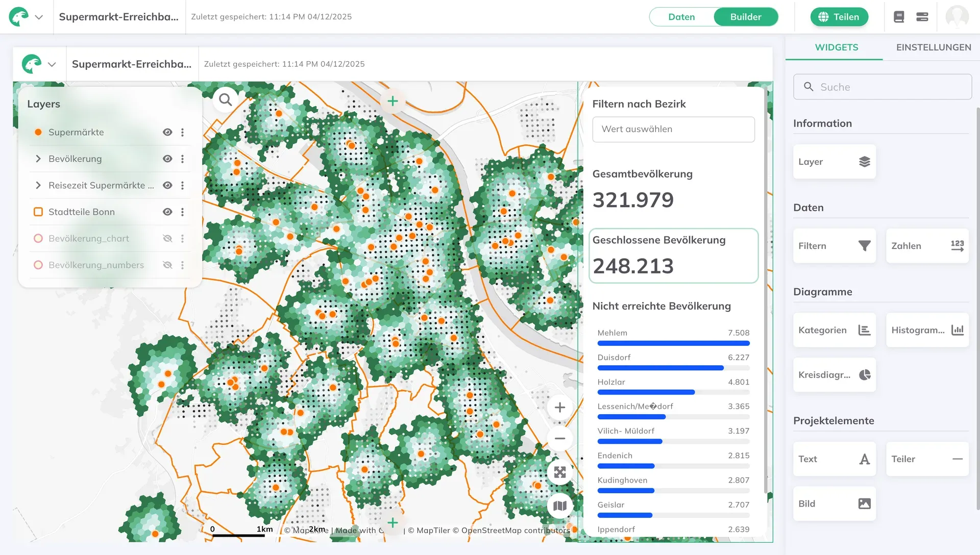The width and height of the screenshot is (980, 555).
Task: Show the Bevölkerung_numbers layer
Action: 167,265
